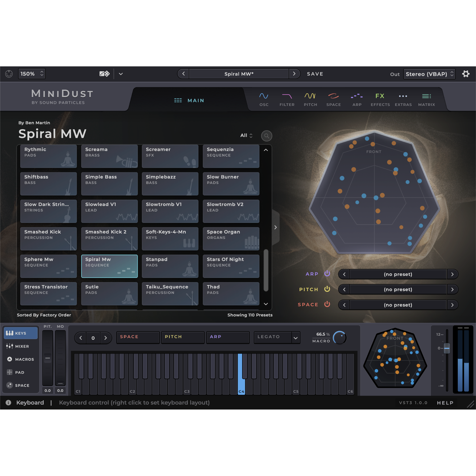The image size is (476, 476).
Task: Open the FX EFFECTS tab
Action: (x=380, y=99)
